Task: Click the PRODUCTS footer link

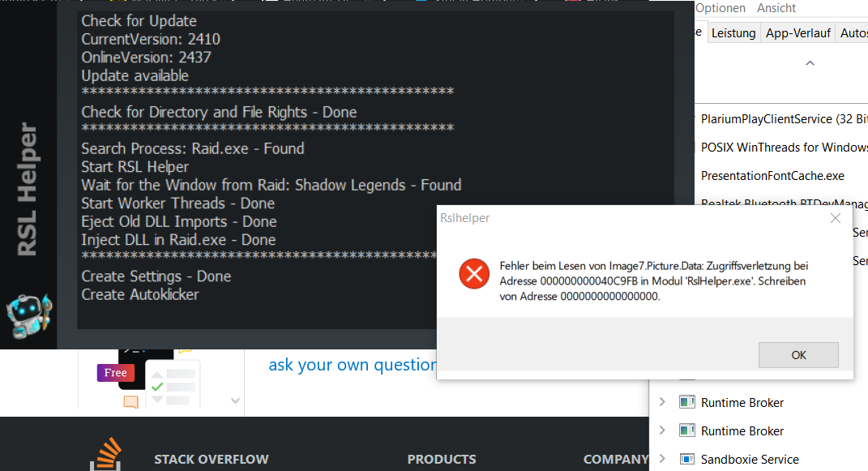Action: tap(442, 459)
